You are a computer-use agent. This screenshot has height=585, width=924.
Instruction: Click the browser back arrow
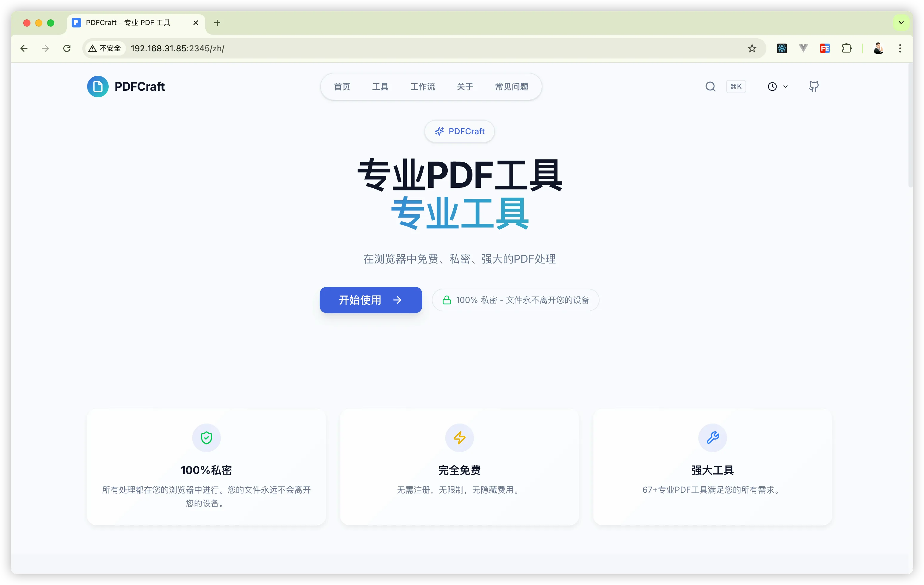[x=24, y=48]
